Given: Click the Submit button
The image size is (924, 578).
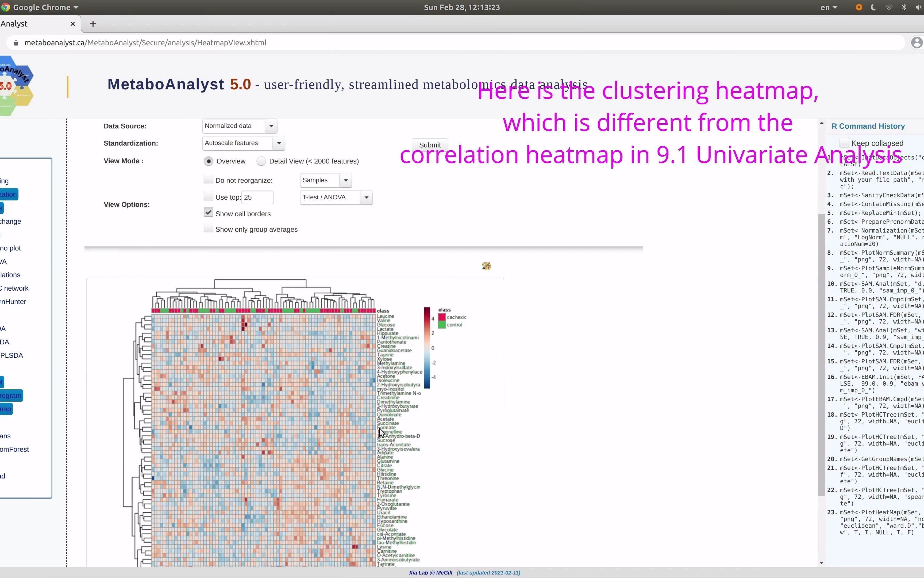Looking at the screenshot, I should 430,145.
